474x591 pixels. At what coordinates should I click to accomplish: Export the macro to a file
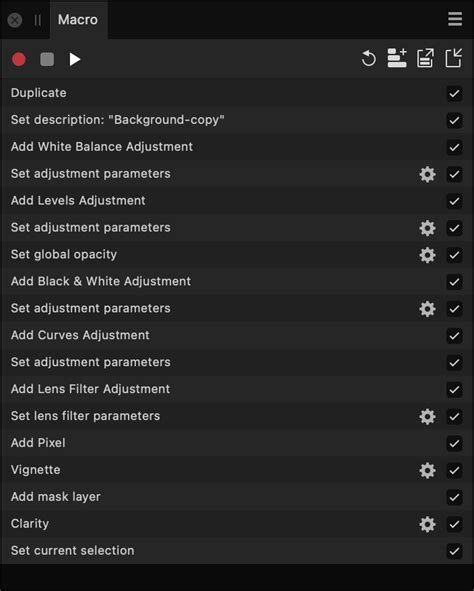[425, 58]
